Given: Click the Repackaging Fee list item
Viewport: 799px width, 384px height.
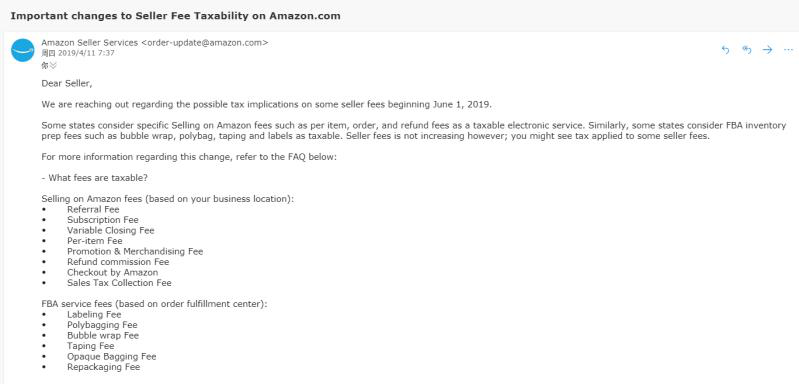Looking at the screenshot, I should coord(103,367).
